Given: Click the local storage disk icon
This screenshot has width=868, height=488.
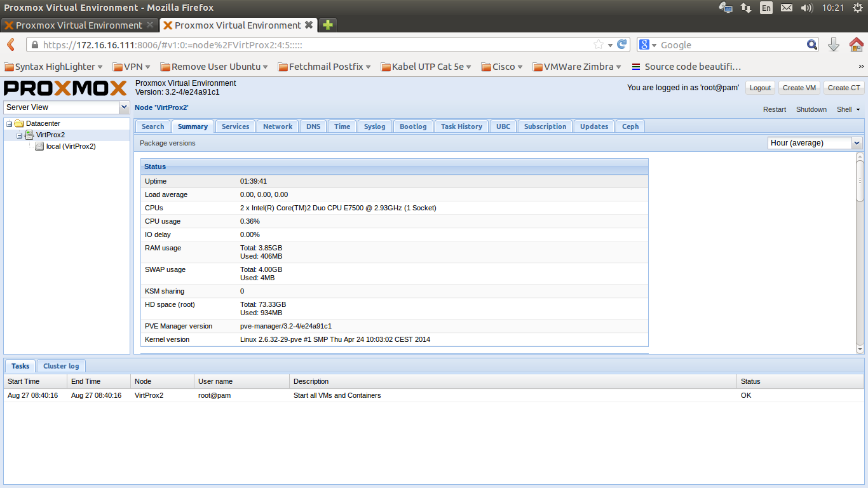Looking at the screenshot, I should (x=39, y=146).
